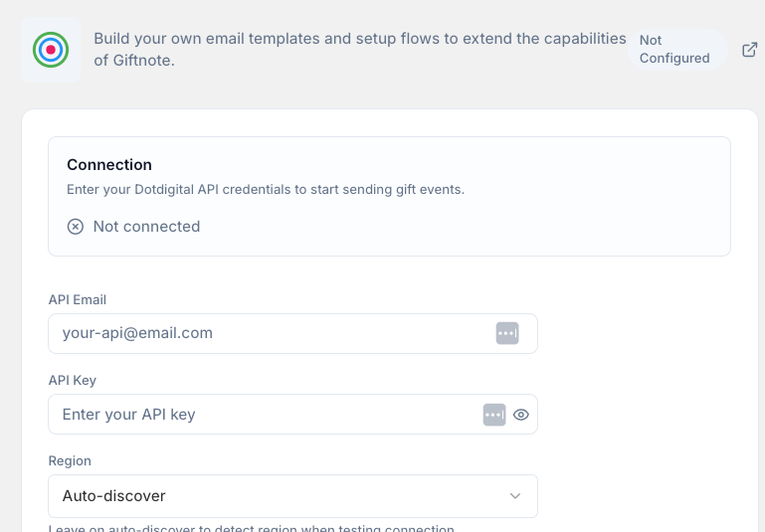Click the Not Configured status badge

pos(677,50)
